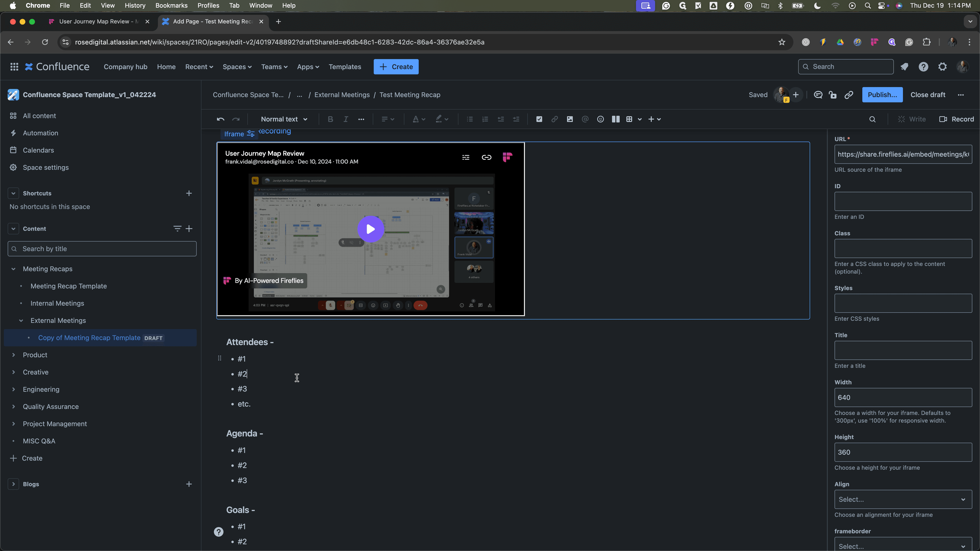Open the External Meetings breadcrumb link

tap(342, 95)
